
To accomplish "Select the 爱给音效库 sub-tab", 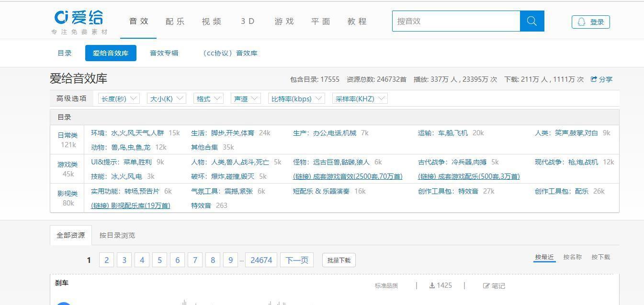I will (x=111, y=53).
